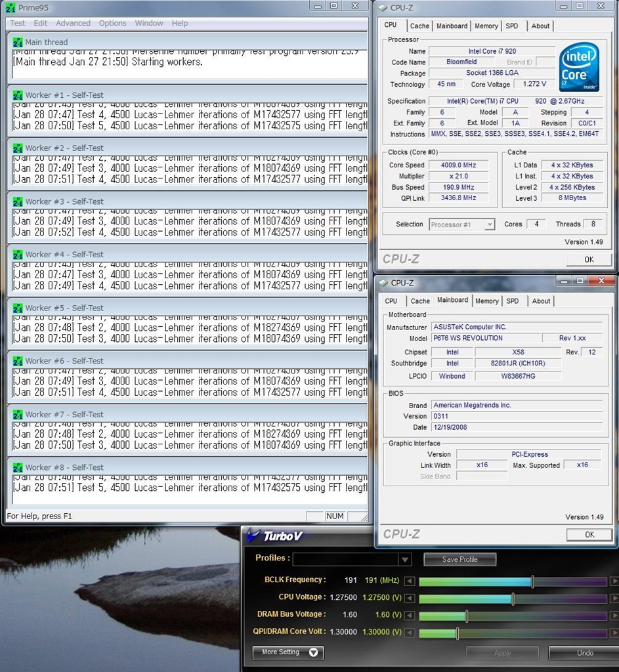Screen dimensions: 619x672
Task: Switch to Cache tab in CPU-Z processor window
Action: [x=419, y=26]
